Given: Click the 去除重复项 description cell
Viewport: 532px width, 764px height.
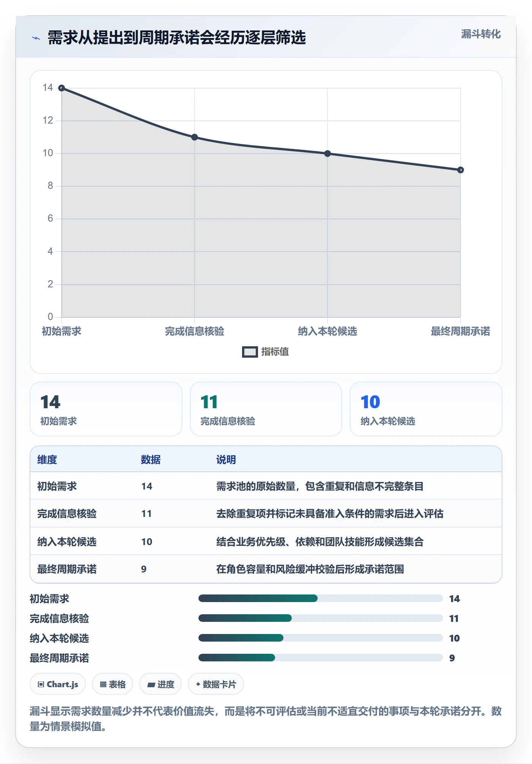Looking at the screenshot, I should pos(330,514).
